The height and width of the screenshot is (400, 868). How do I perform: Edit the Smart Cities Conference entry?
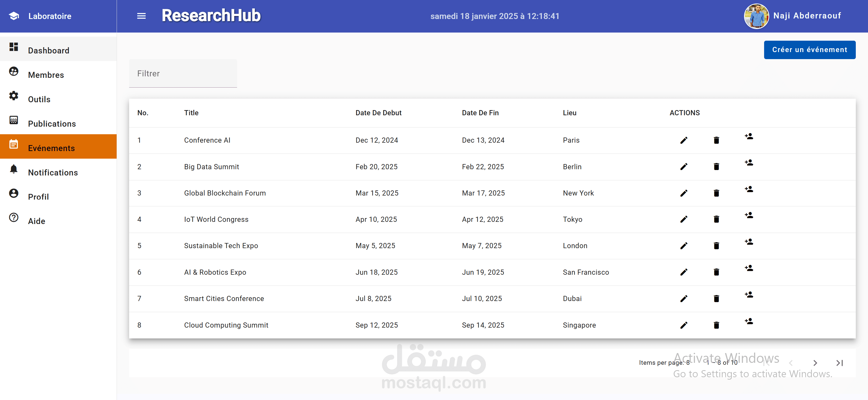[684, 299]
